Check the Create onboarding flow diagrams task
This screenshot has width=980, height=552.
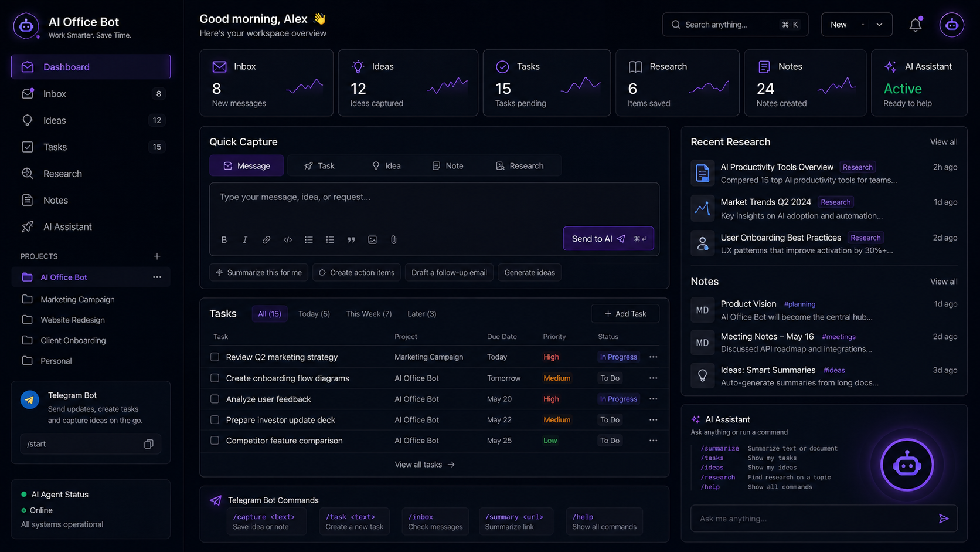[215, 378]
